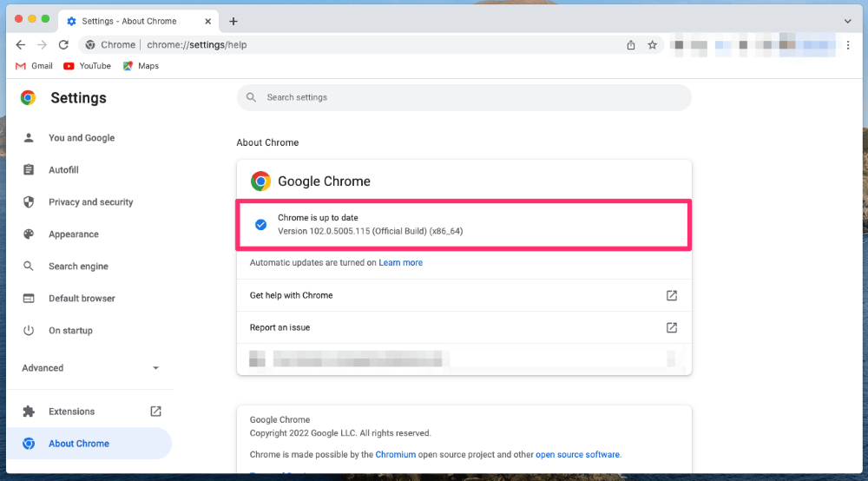868x481 pixels.
Task: Bookmark this page with the star icon
Action: [x=652, y=45]
